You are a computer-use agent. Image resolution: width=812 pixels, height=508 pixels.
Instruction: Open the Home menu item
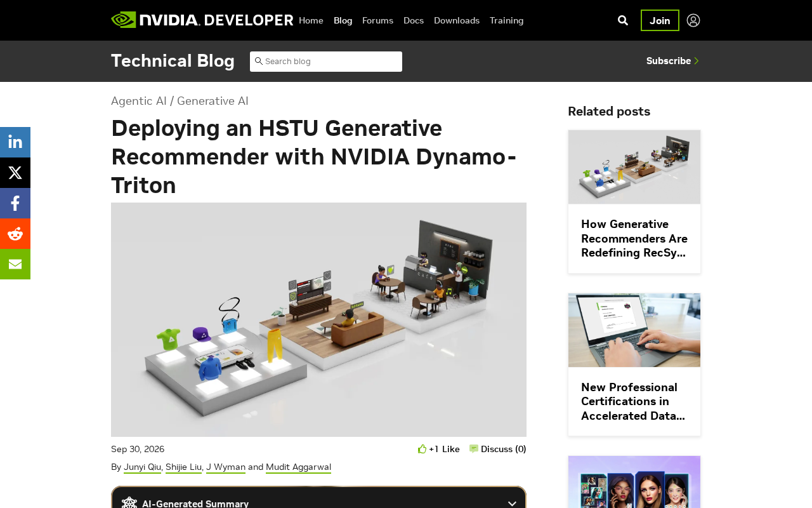click(311, 20)
